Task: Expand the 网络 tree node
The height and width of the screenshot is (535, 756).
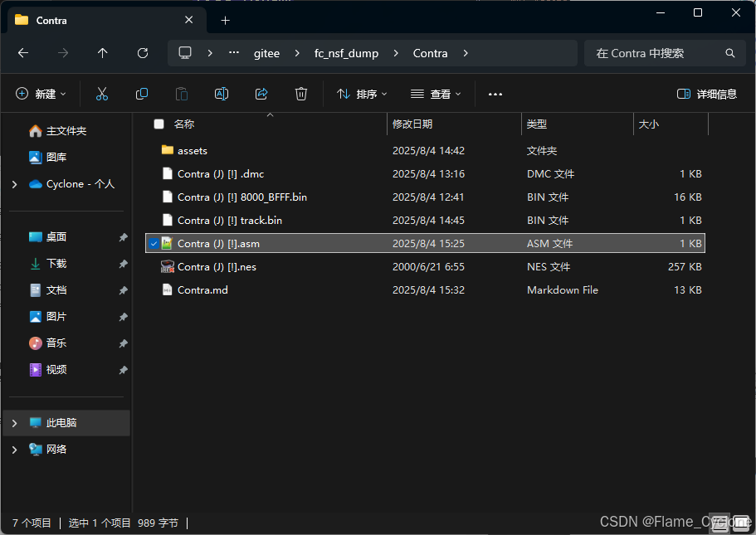Action: pos(14,450)
